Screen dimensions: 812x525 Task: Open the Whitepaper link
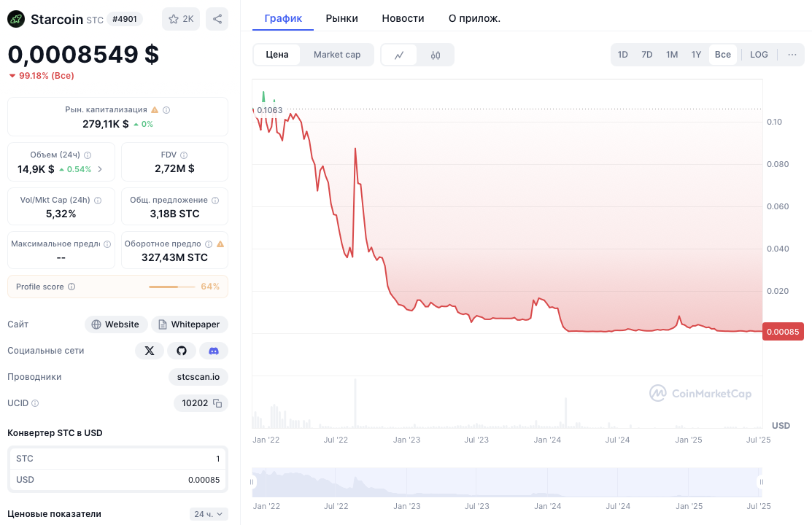tap(190, 324)
